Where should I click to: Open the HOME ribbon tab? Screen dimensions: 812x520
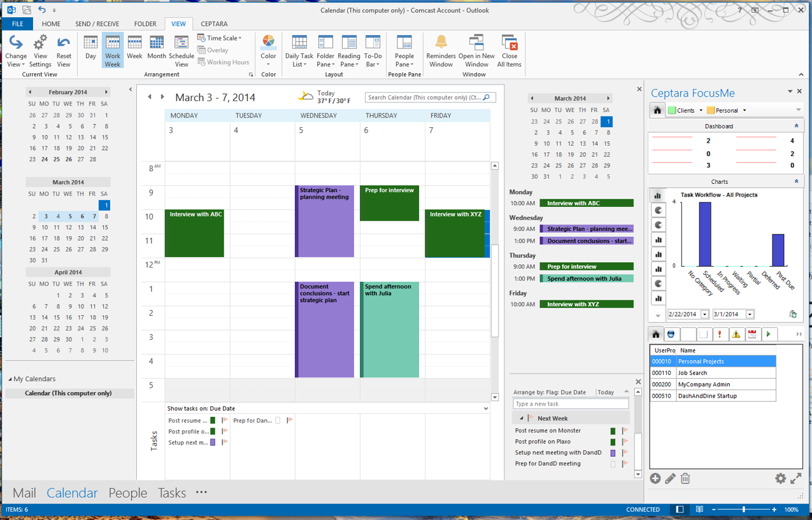coord(51,24)
